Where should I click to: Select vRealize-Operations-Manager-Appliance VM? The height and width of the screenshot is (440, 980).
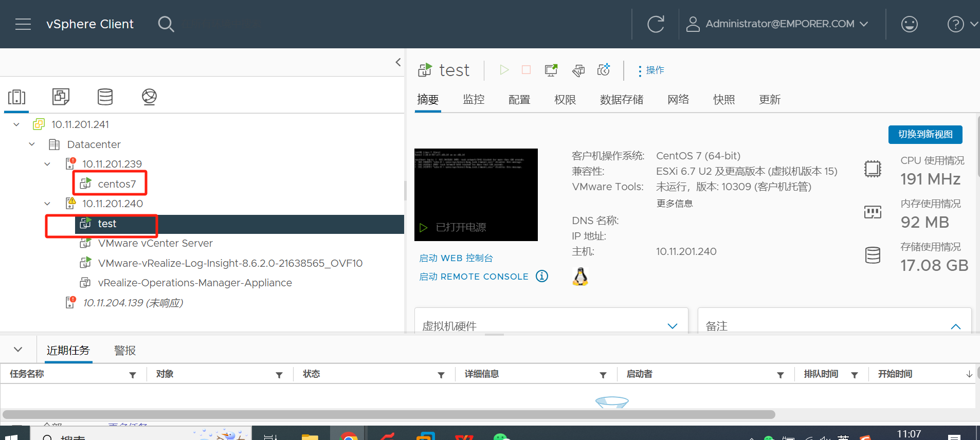195,283
